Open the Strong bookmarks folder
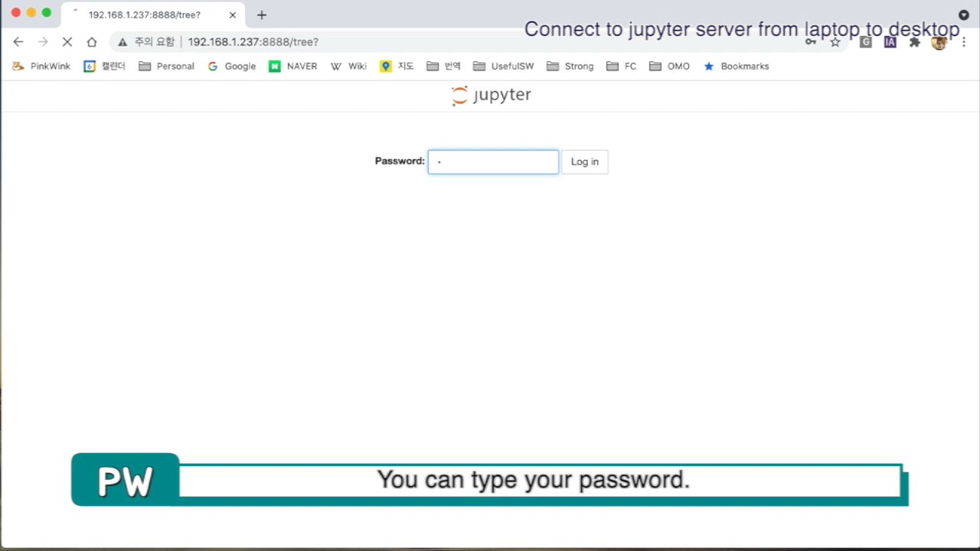The height and width of the screenshot is (551, 980). click(570, 67)
